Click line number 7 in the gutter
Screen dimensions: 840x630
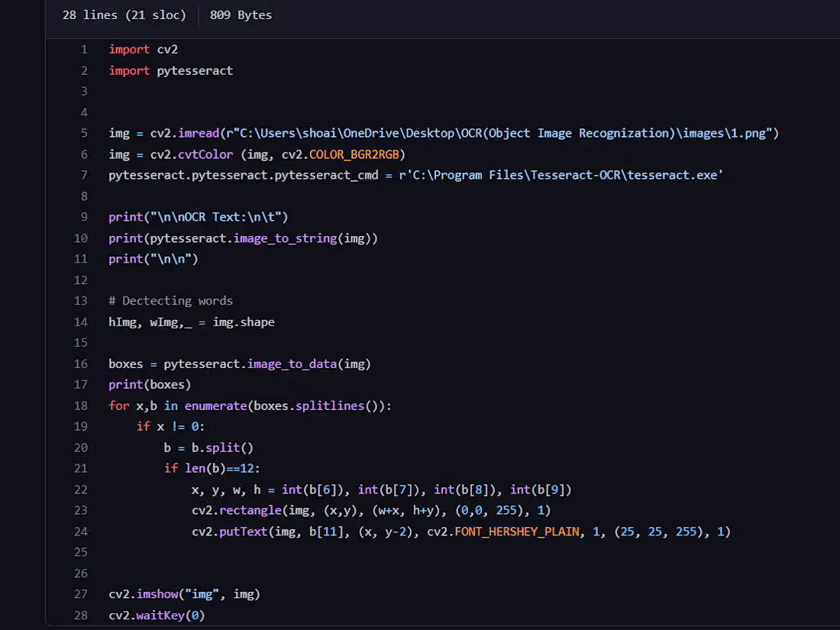tap(84, 175)
